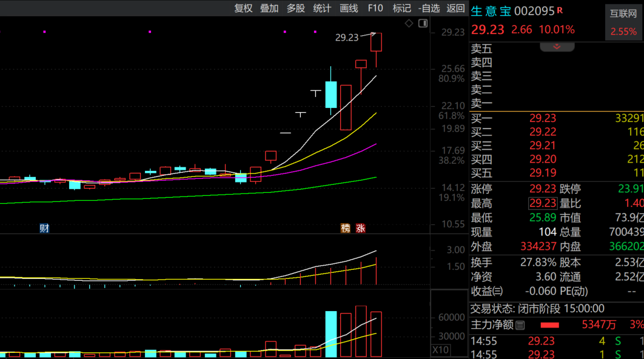This screenshot has width=644, height=359.
Task: Click the 净资 value 3.60
Action: pyautogui.click(x=546, y=277)
